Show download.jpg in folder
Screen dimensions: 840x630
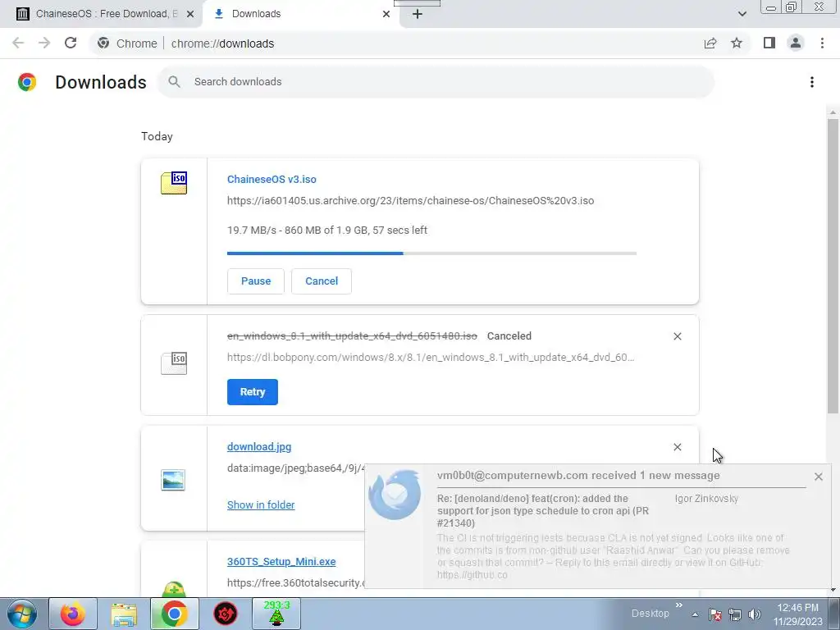click(261, 504)
